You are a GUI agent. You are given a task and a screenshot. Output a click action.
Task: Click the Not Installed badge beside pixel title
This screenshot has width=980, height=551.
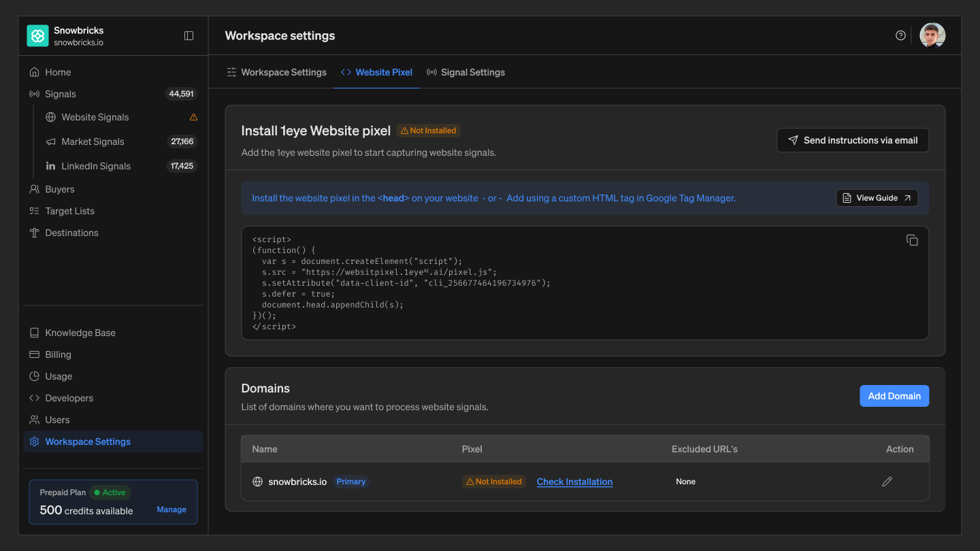pyautogui.click(x=428, y=131)
